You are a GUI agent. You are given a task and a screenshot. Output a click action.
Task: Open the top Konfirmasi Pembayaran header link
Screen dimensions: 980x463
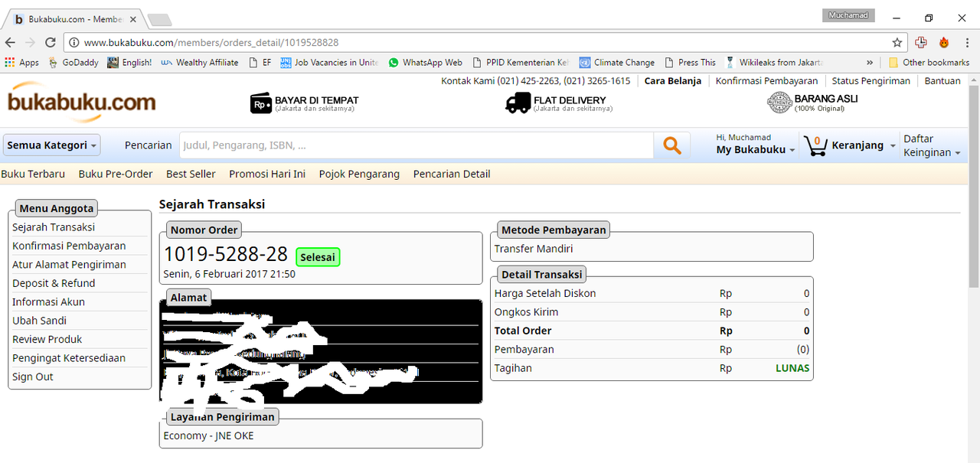point(766,81)
